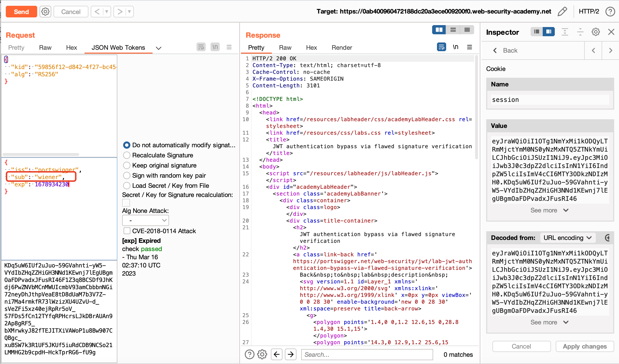Image resolution: width=619 pixels, height=364 pixels.
Task: Click the Apply changes button
Action: (585, 346)
